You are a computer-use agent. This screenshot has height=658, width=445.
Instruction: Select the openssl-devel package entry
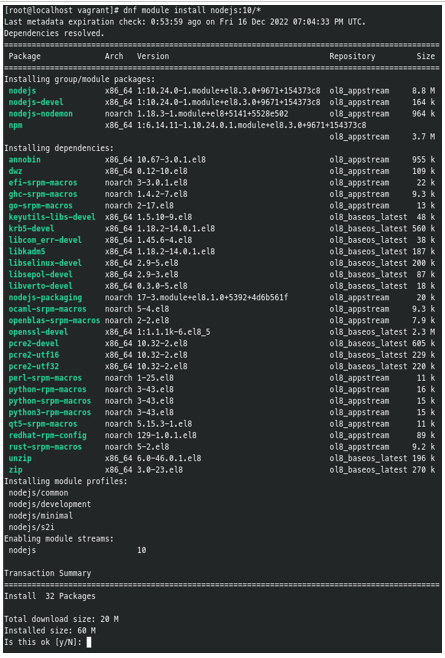(38, 332)
